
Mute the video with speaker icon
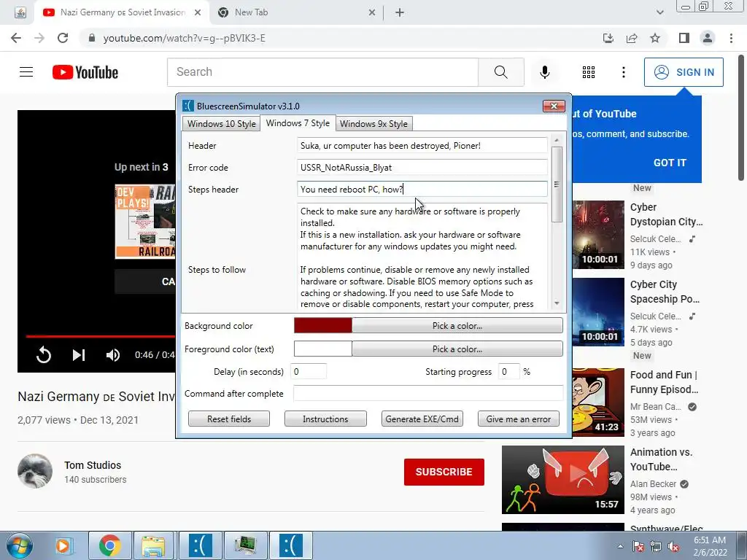[x=113, y=355]
